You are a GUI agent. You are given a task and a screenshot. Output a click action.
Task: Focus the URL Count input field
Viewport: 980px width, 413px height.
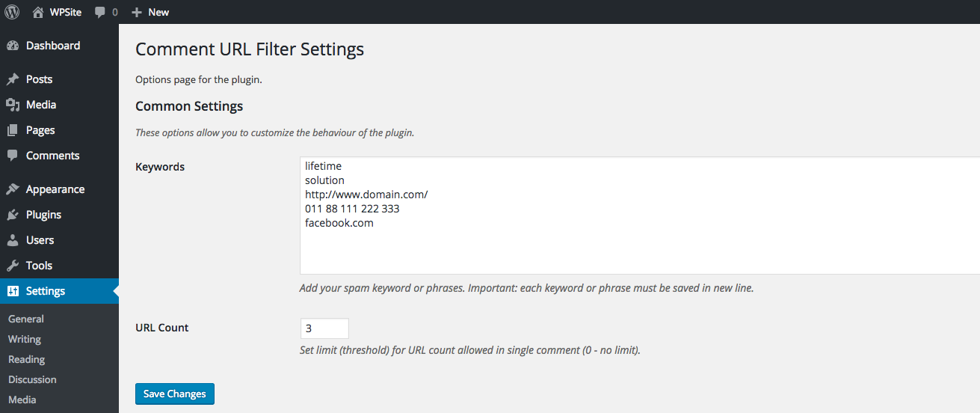[324, 328]
